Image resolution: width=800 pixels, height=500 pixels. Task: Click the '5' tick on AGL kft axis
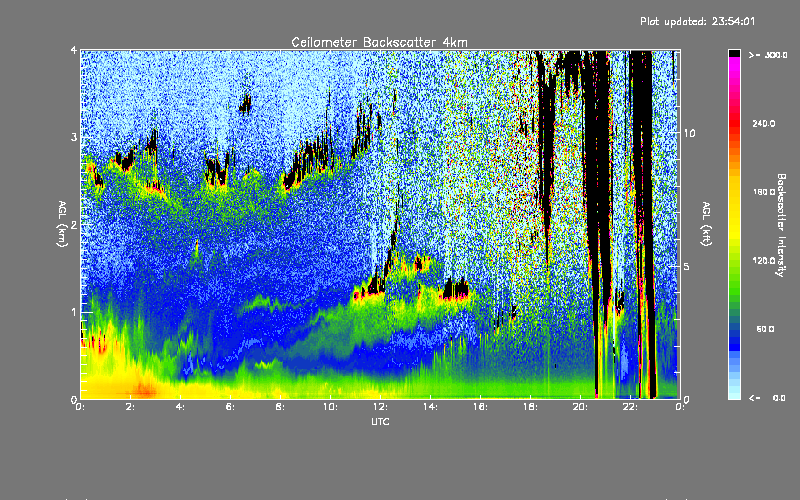click(x=687, y=266)
